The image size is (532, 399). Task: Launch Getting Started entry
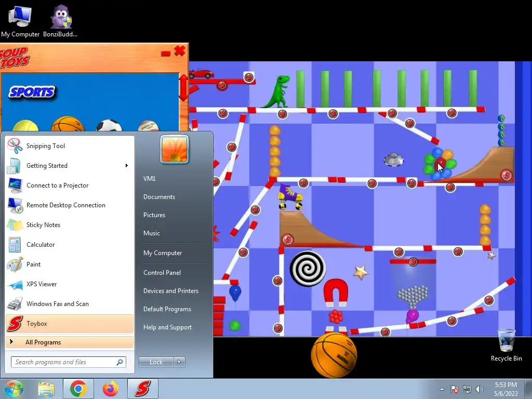click(70, 166)
